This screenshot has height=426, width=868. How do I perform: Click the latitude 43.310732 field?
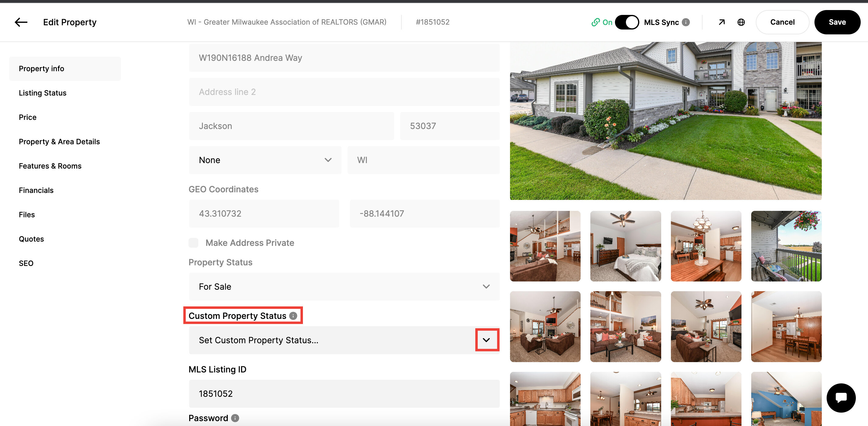pyautogui.click(x=264, y=214)
